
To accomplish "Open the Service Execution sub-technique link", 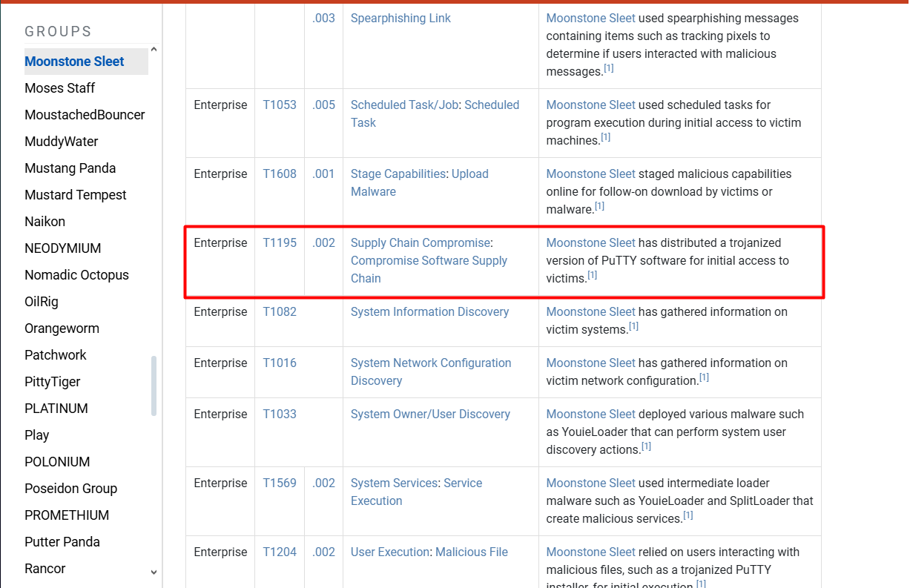I will [417, 492].
